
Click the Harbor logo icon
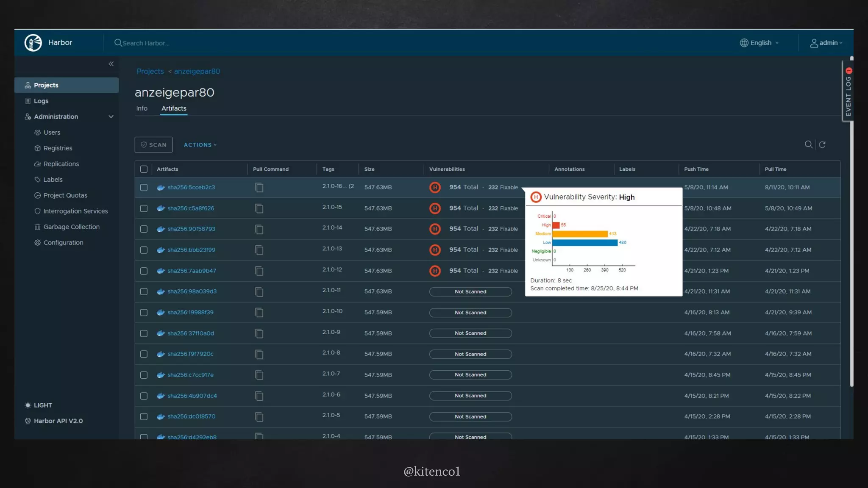33,43
